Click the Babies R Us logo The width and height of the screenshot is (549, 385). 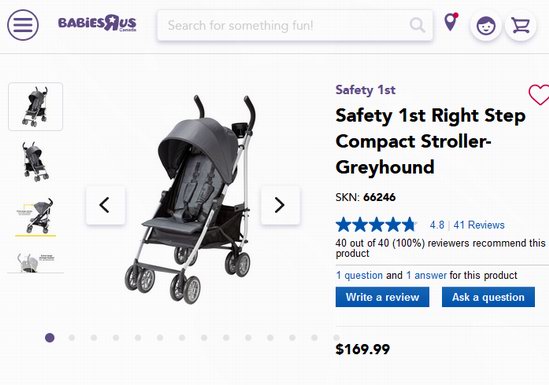pyautogui.click(x=97, y=23)
